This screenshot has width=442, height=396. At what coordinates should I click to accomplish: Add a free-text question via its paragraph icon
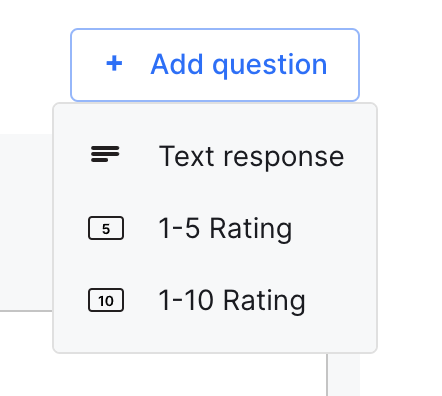click(105, 154)
